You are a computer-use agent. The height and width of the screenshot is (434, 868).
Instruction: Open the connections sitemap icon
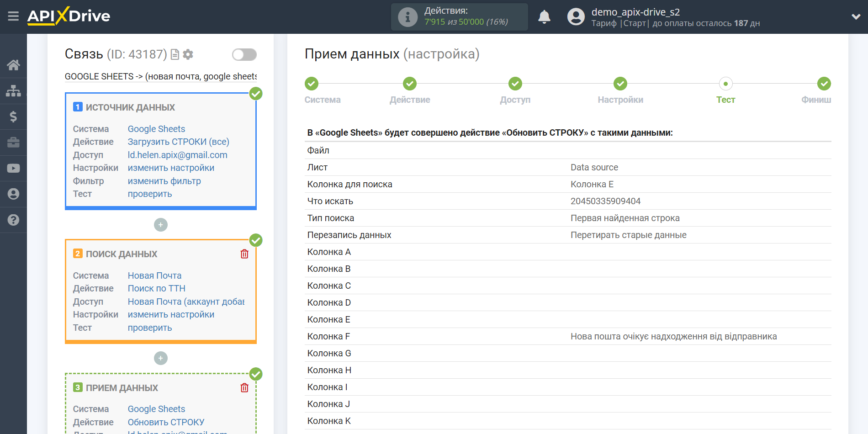click(x=13, y=91)
